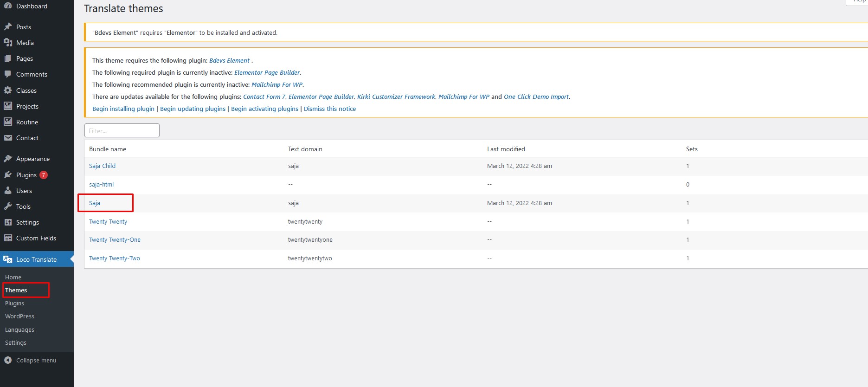
Task: Open the saja-html bundle
Action: tap(101, 184)
